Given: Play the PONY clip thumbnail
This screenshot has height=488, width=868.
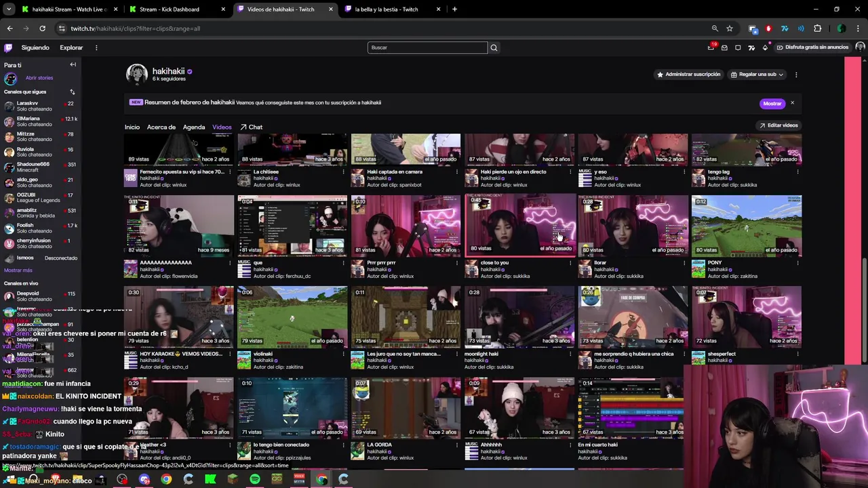Looking at the screenshot, I should pyautogui.click(x=746, y=226).
